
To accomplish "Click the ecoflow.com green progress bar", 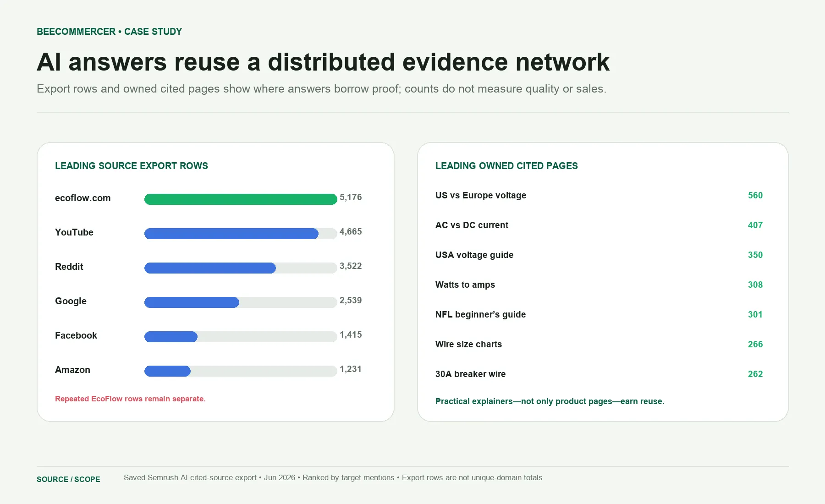I will click(x=241, y=199).
